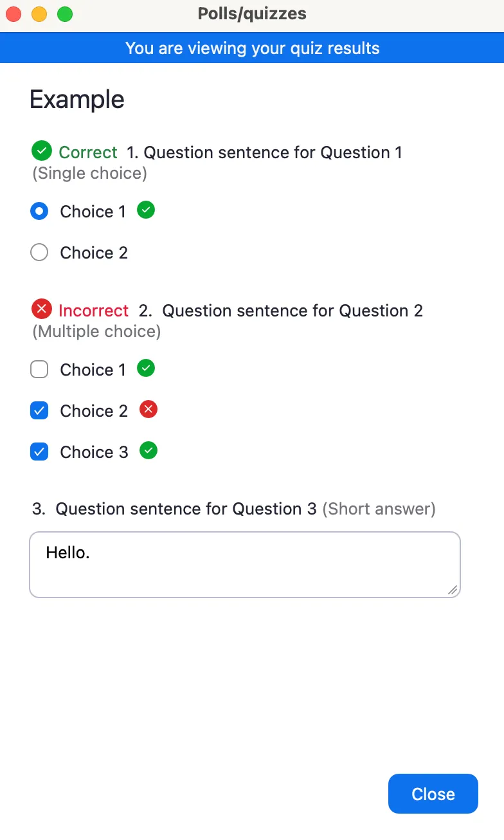Click the quiz results notification banner

(252, 48)
